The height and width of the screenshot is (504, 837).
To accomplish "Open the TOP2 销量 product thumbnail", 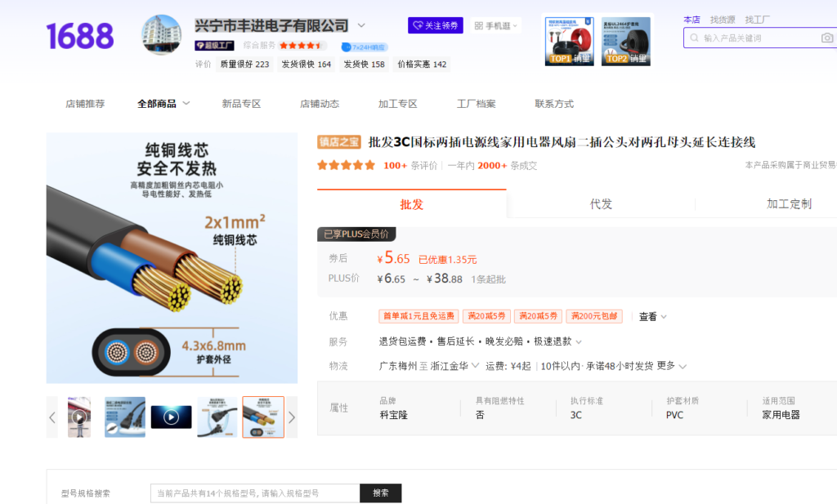I will [x=626, y=41].
